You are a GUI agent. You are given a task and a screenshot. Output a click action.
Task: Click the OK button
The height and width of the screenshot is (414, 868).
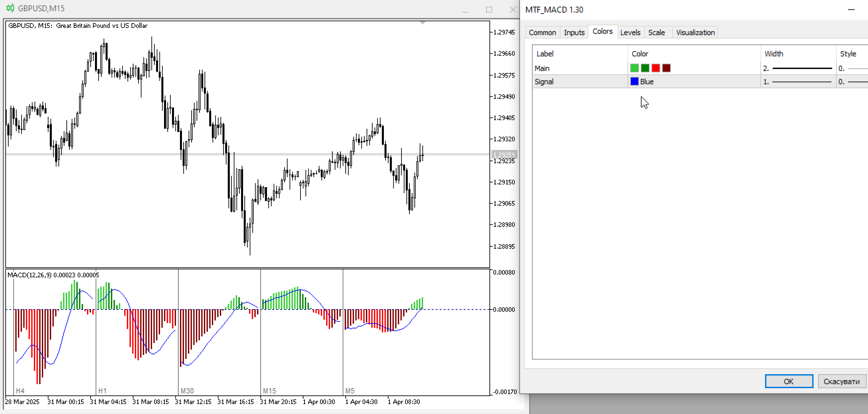(788, 381)
